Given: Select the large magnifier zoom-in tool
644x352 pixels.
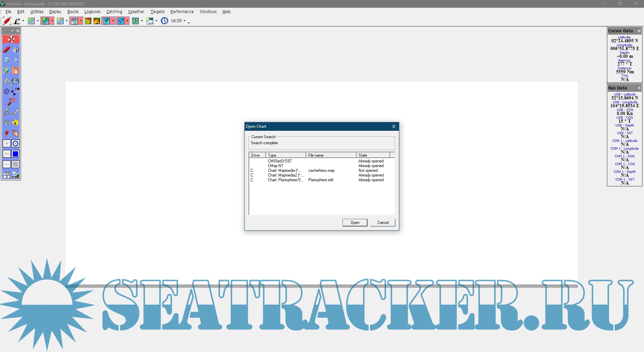Looking at the screenshot, I should click(x=7, y=60).
